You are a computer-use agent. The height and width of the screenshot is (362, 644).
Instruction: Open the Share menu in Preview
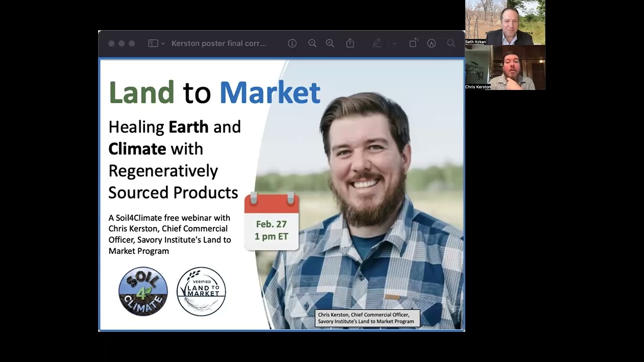(350, 43)
